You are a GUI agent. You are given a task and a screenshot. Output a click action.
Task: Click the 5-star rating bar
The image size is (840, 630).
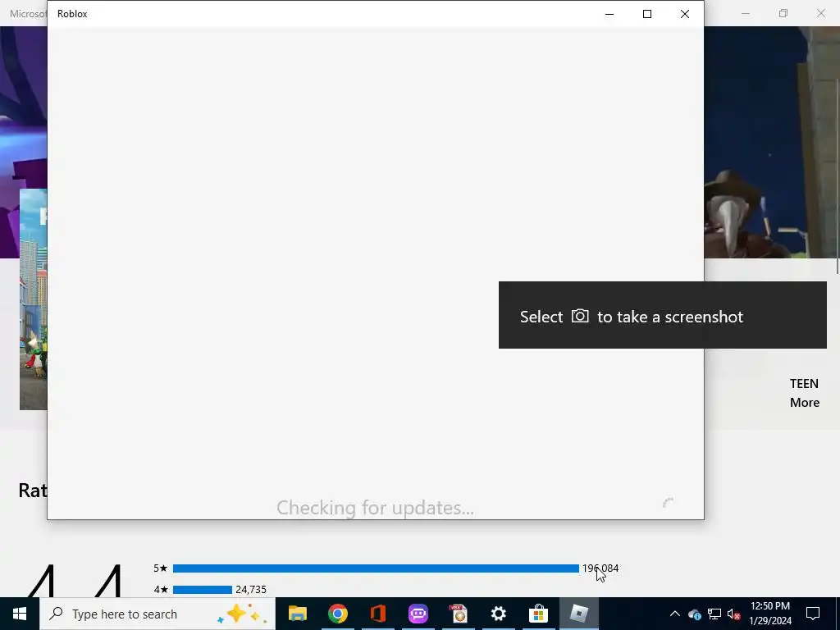click(376, 568)
